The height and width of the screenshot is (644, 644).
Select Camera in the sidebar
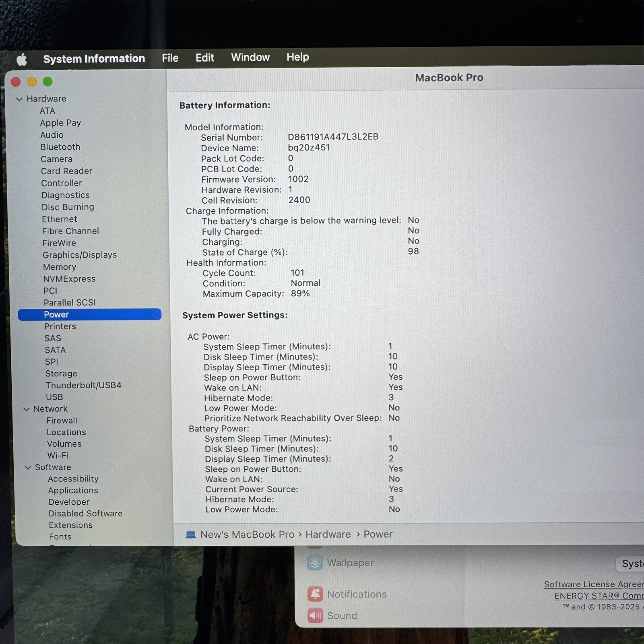[56, 159]
